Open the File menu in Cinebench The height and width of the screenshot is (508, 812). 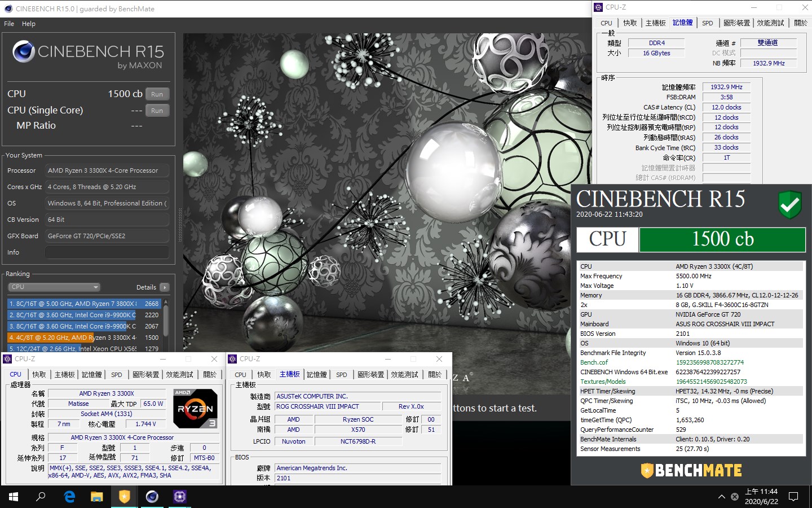pos(9,24)
